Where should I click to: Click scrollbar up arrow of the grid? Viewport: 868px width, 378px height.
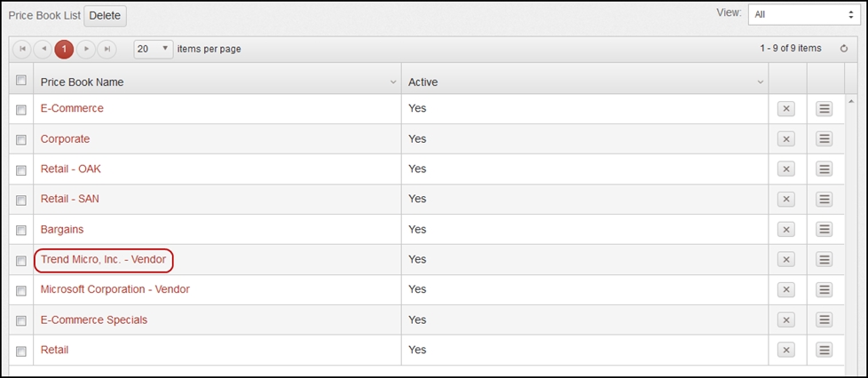(x=850, y=100)
